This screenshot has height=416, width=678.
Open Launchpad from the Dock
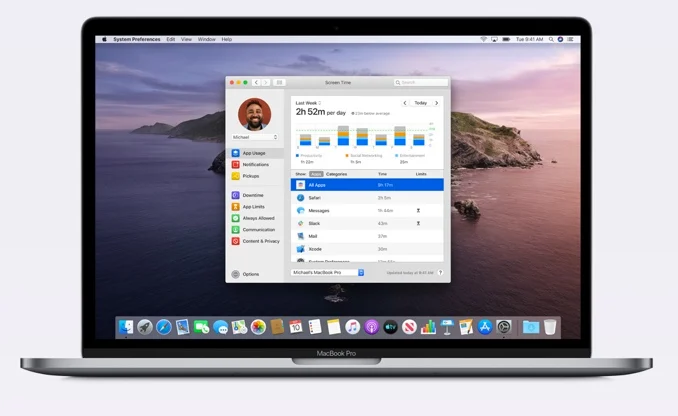point(145,327)
